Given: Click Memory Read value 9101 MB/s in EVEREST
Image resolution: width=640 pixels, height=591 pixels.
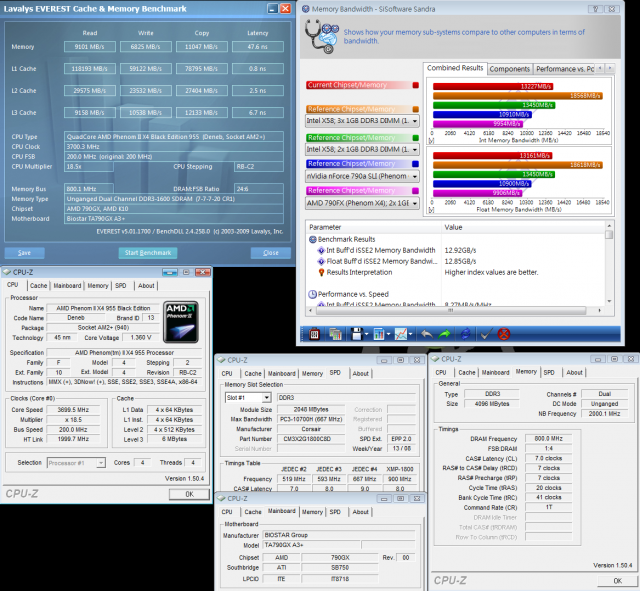Looking at the screenshot, I should [89, 47].
